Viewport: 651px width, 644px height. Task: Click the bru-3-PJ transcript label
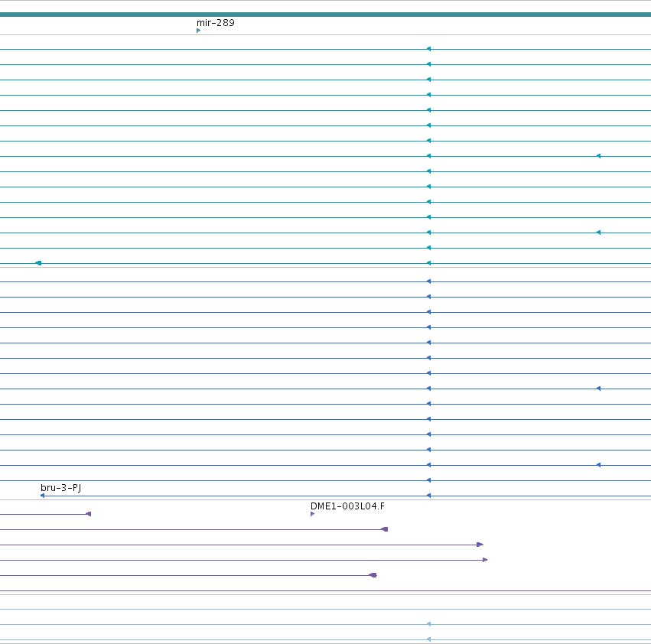click(x=60, y=487)
